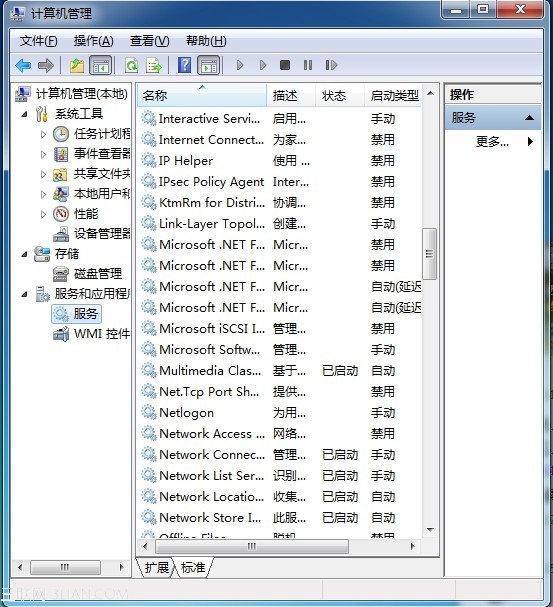Click the Export list toolbar icon
The image size is (553, 607).
pyautogui.click(x=154, y=65)
